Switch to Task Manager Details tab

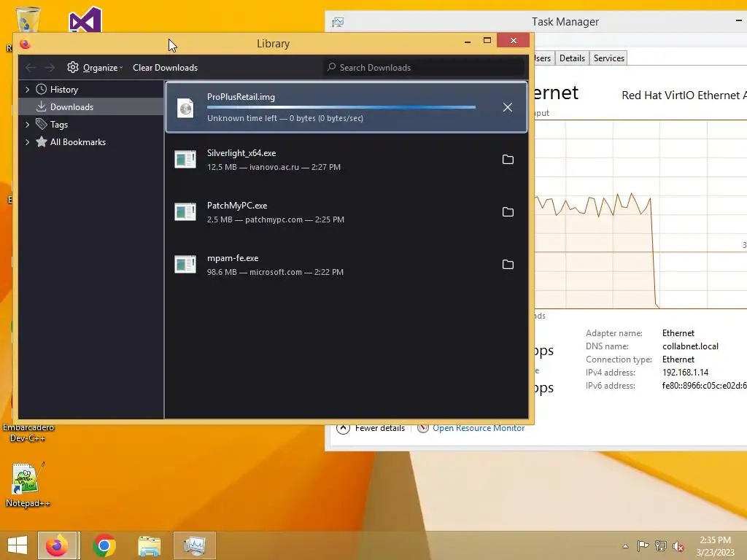click(572, 58)
